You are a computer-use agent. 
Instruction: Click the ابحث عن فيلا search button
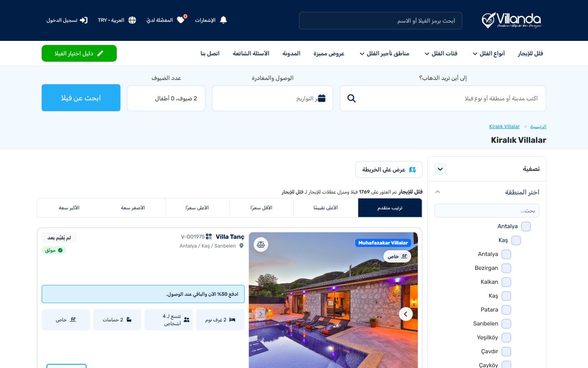(x=81, y=98)
